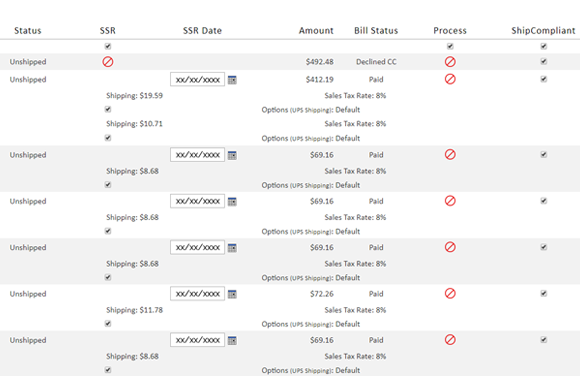Toggle checkbox below Shipping: $10.71
The image size is (580, 380).
pos(108,138)
